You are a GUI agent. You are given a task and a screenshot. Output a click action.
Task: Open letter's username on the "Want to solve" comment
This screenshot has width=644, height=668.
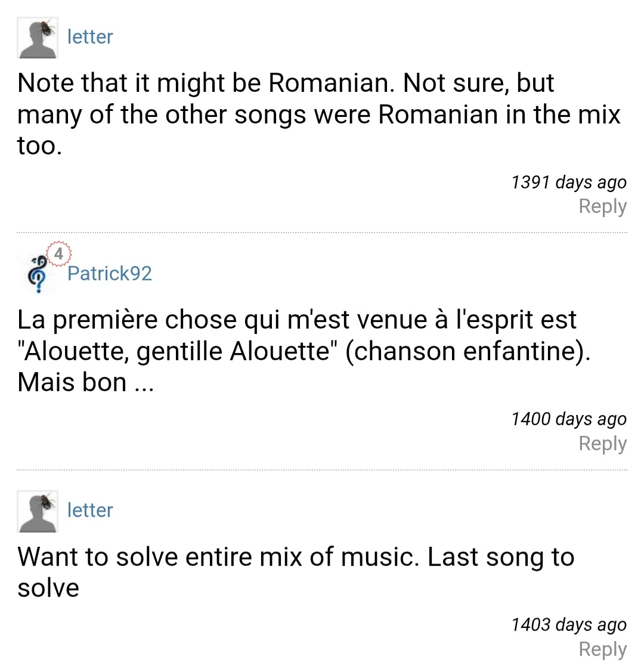click(x=90, y=511)
